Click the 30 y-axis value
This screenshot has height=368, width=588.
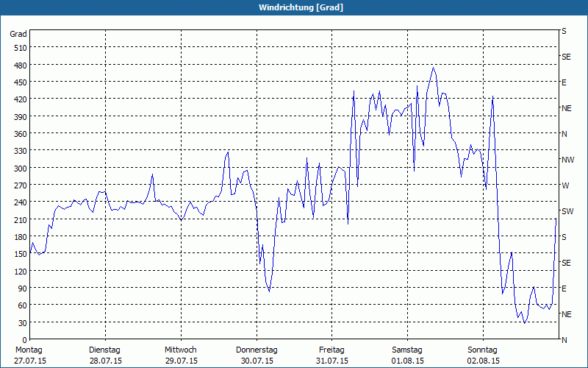click(23, 323)
